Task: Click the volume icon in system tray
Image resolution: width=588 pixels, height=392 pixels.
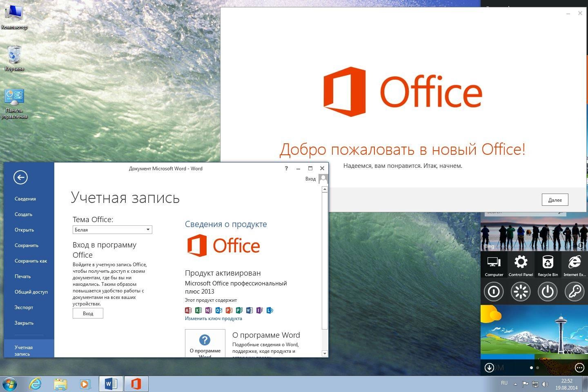Action: [545, 384]
